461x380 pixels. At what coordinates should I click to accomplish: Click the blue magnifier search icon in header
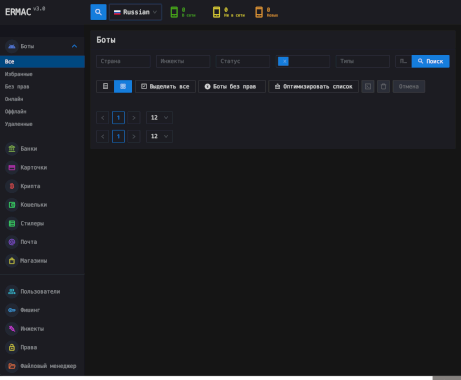[98, 12]
